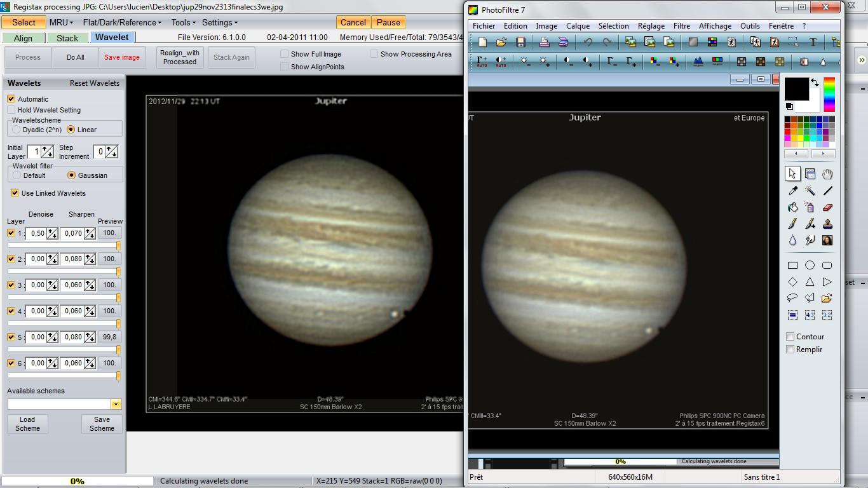Click the Reset Wavelets button

tap(94, 83)
